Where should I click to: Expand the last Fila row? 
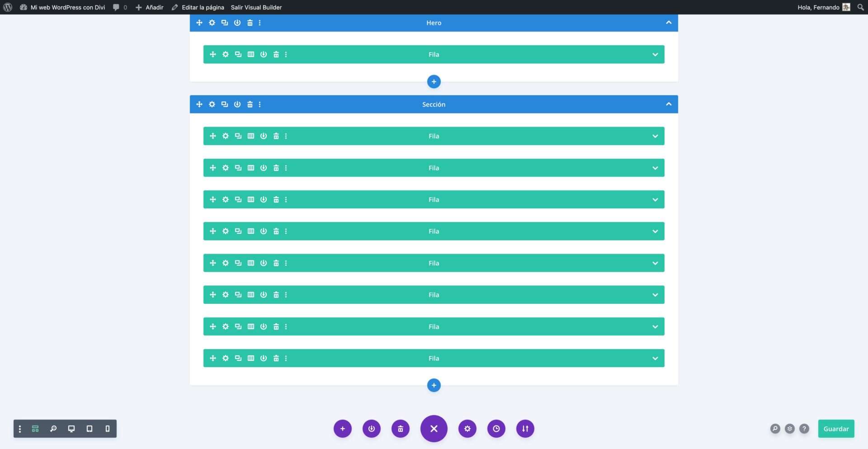[x=655, y=359]
